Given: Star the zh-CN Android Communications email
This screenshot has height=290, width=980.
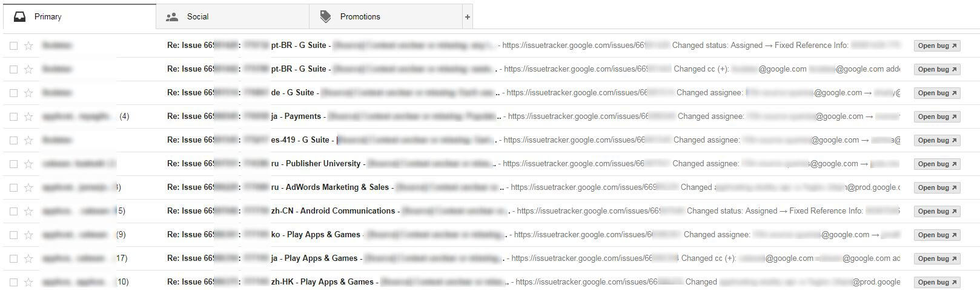Looking at the screenshot, I should [28, 211].
